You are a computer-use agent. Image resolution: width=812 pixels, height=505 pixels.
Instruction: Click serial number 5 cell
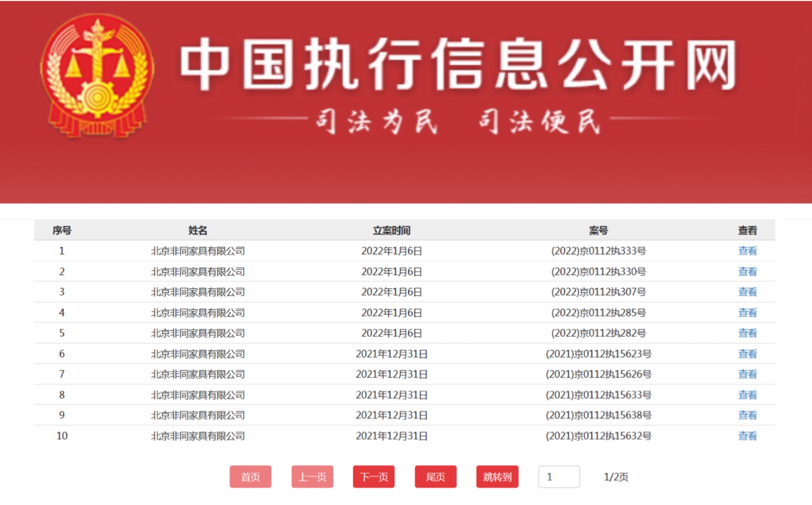tap(62, 333)
